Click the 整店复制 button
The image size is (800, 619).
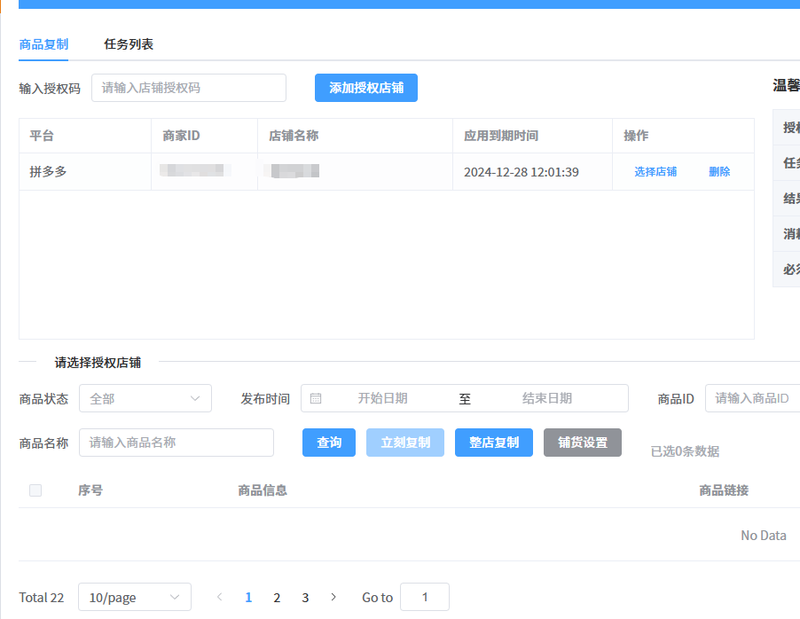point(494,442)
